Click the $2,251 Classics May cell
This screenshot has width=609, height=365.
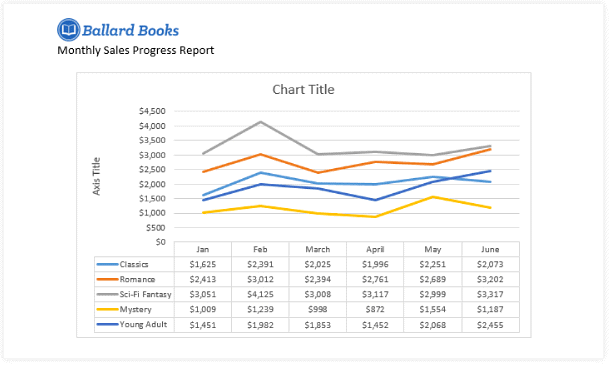click(x=433, y=264)
